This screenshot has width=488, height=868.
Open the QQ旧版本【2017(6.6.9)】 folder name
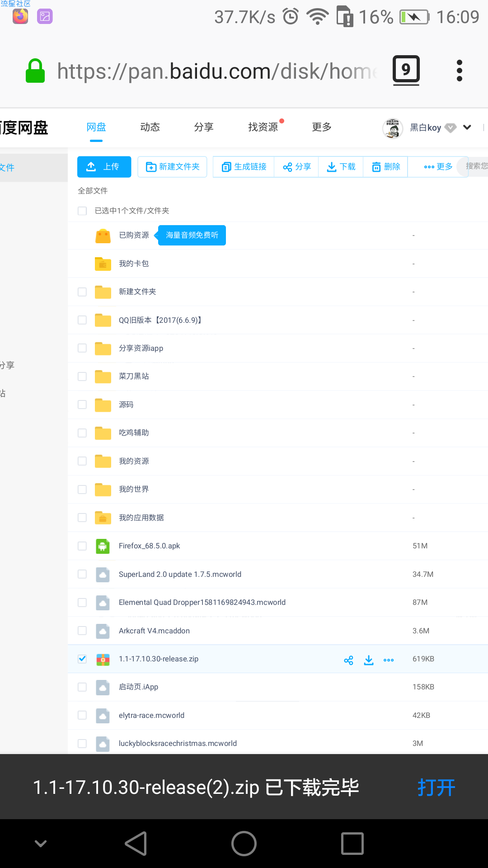(x=161, y=320)
